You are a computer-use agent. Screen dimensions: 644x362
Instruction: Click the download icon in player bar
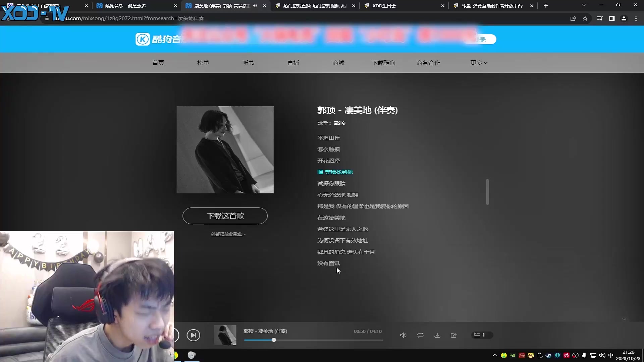pyautogui.click(x=437, y=335)
